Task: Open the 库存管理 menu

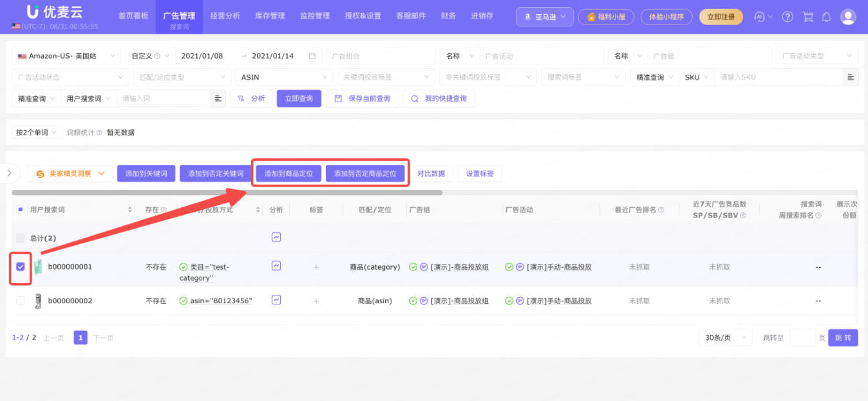Action: click(270, 15)
